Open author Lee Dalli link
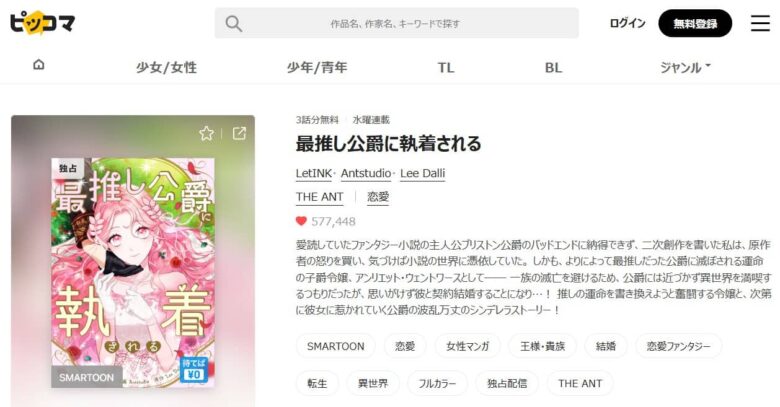The height and width of the screenshot is (407, 780). click(422, 173)
